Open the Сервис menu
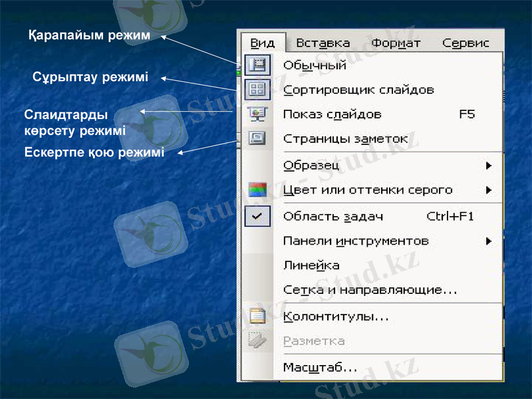This screenshot has width=532, height=399. [x=465, y=43]
